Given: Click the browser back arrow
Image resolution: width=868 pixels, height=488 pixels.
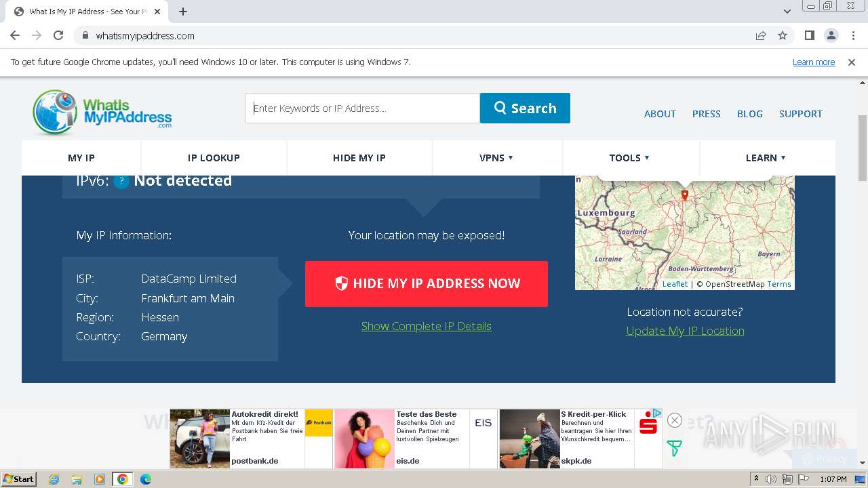Looking at the screenshot, I should (x=15, y=36).
